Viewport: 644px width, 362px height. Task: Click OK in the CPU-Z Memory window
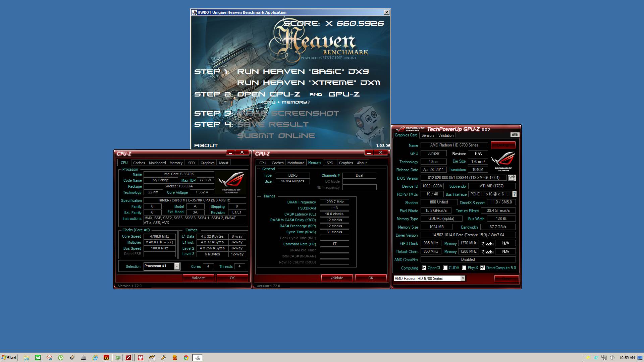[371, 278]
